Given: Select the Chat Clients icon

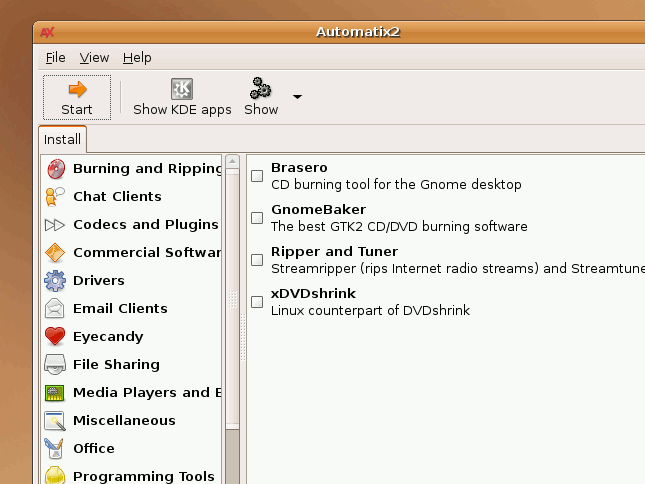Looking at the screenshot, I should [x=55, y=197].
